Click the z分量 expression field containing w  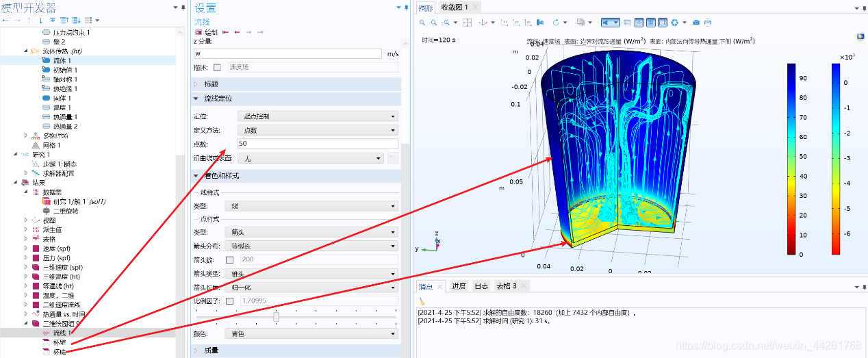pos(288,53)
